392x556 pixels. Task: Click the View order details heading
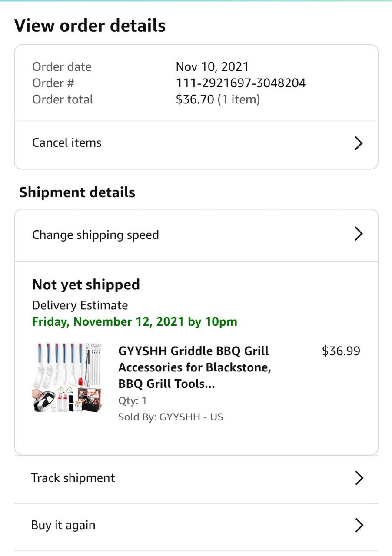90,26
